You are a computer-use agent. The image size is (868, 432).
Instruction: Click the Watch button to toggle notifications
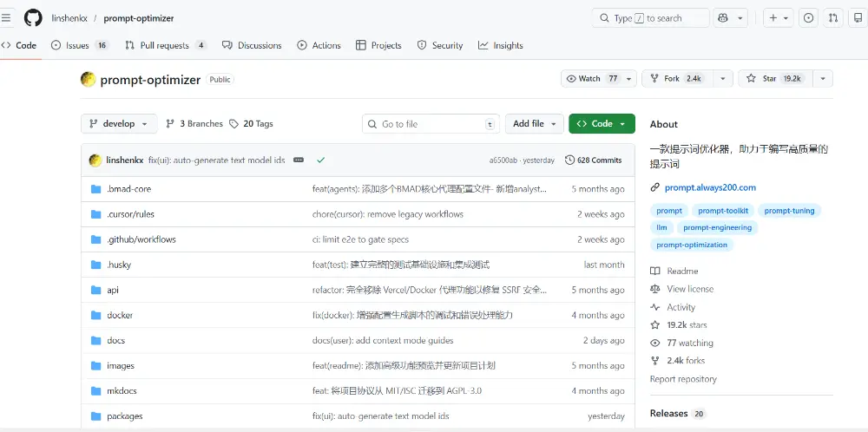point(592,78)
